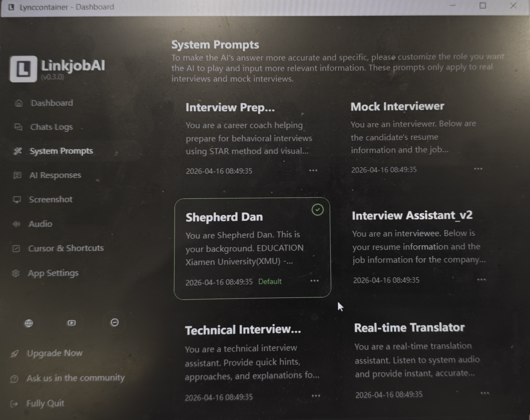Click the App Settings gear icon
530x420 pixels.
16,273
